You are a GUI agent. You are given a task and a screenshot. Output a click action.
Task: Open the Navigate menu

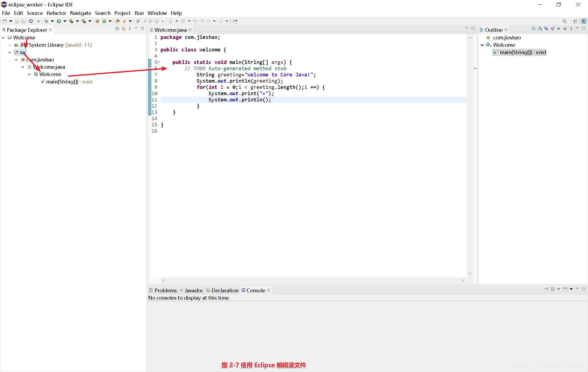(81, 13)
